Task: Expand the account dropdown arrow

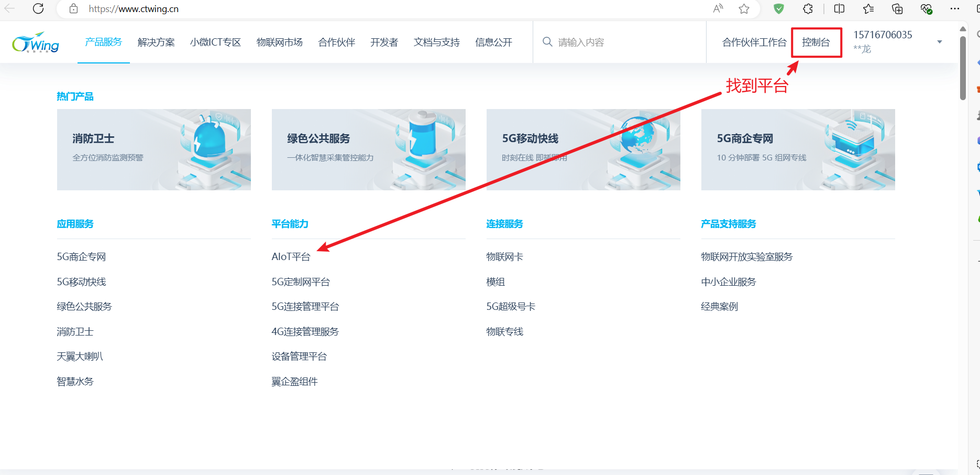Action: point(940,42)
